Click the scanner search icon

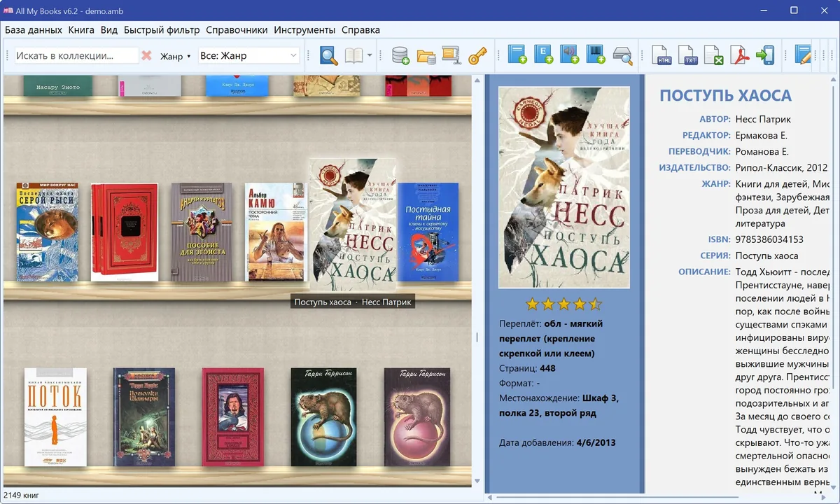(x=622, y=55)
